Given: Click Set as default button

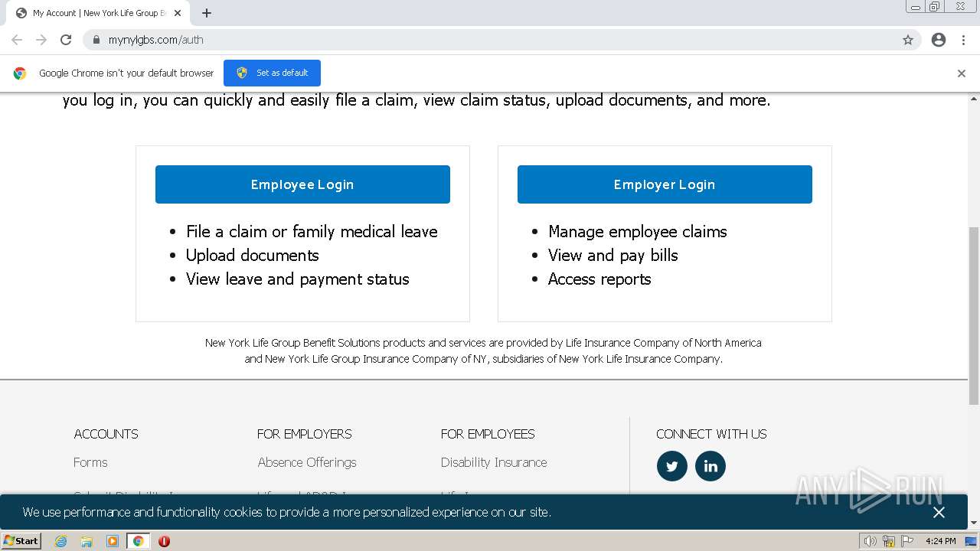Looking at the screenshot, I should pos(272,73).
